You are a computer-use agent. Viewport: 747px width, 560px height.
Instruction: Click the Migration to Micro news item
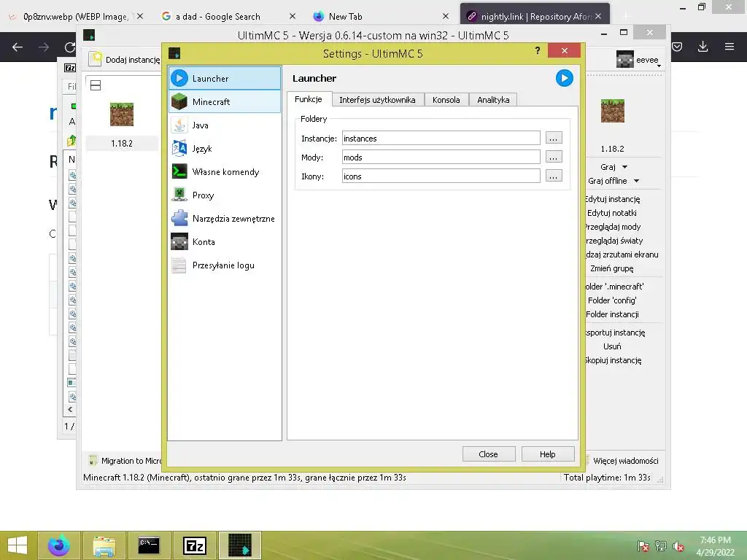[x=126, y=461]
